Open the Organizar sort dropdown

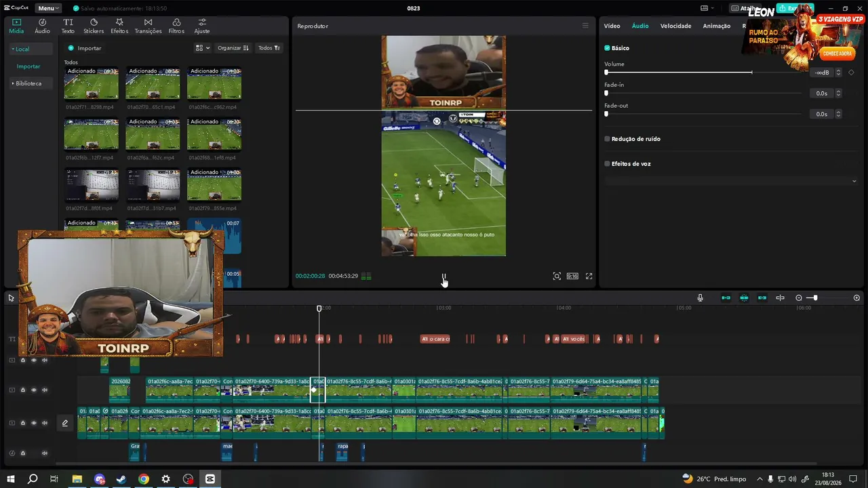[233, 48]
